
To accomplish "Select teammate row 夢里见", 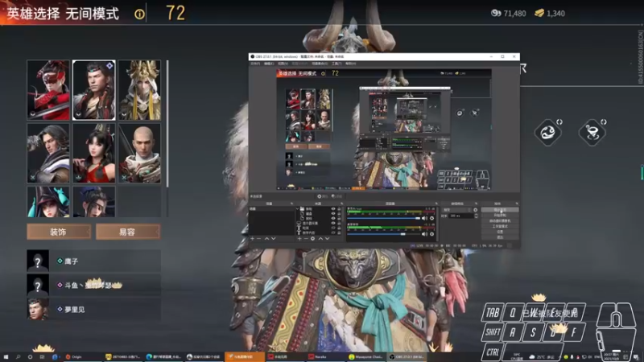I will (x=93, y=309).
